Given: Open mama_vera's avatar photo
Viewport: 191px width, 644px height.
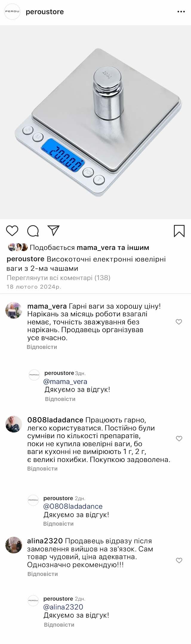Looking at the screenshot, I should [x=14, y=310].
